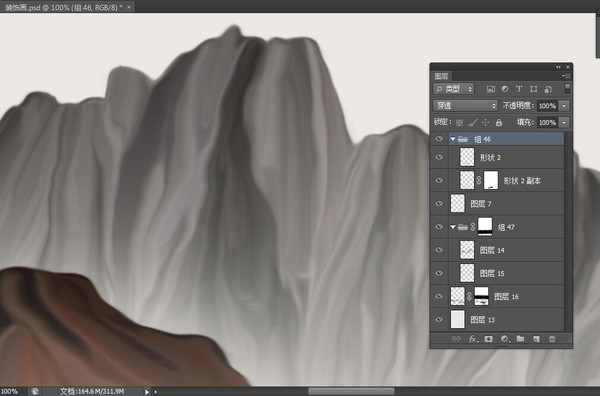Select 图层 13 layer thumbnail
Viewport: 600px width, 396px height.
(x=458, y=319)
